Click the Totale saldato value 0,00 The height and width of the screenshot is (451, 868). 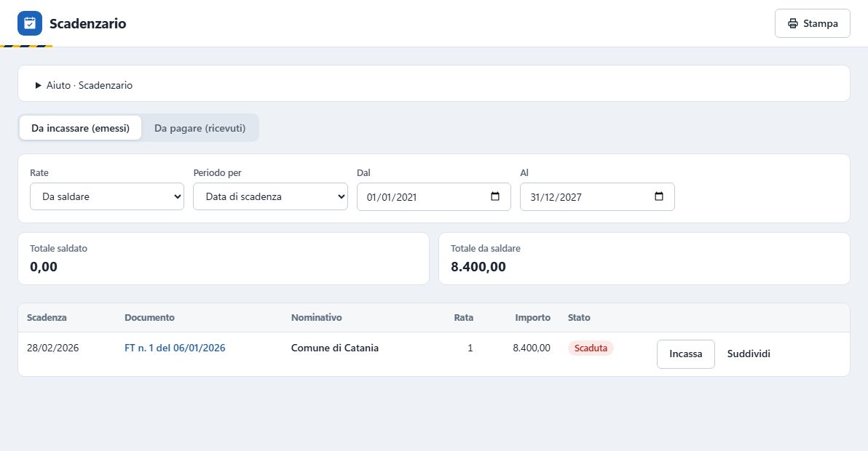click(44, 266)
